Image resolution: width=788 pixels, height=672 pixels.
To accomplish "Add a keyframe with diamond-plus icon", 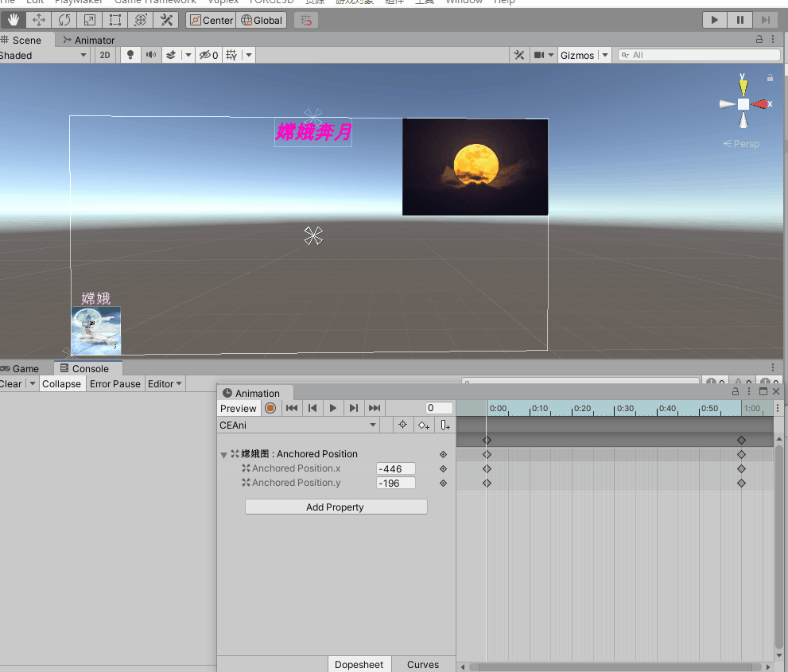I will click(x=424, y=425).
